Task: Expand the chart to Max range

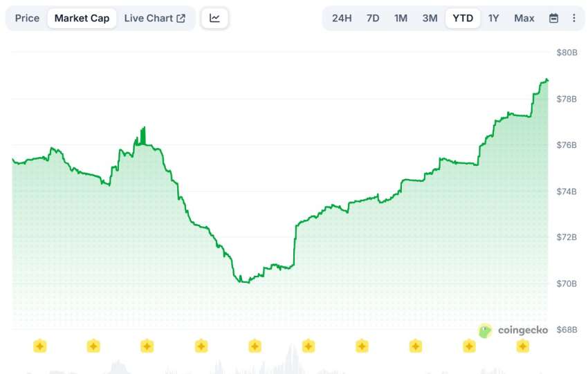Action: coord(524,18)
